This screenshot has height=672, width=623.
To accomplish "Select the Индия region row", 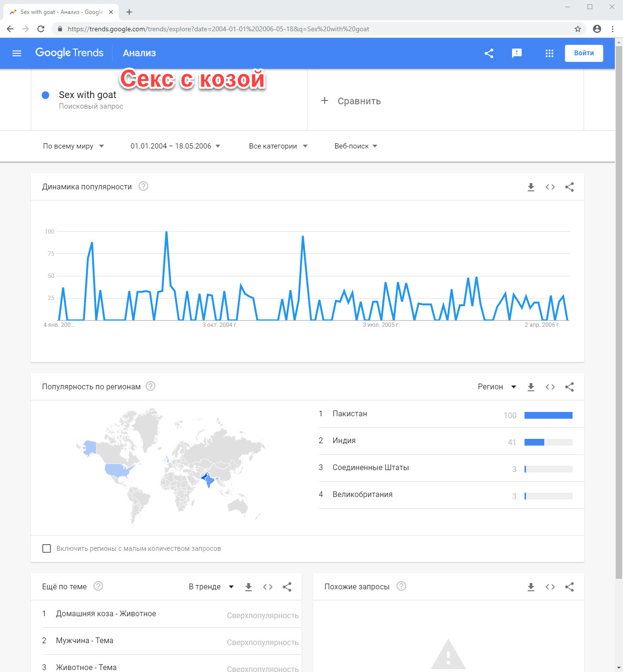I will click(x=451, y=441).
